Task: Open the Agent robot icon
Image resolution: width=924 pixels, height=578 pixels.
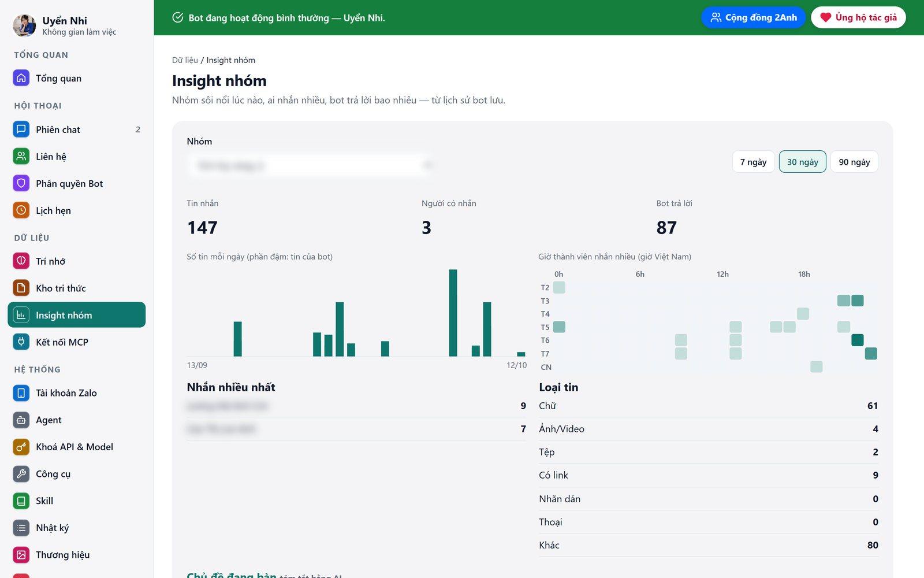Action: pos(21,420)
